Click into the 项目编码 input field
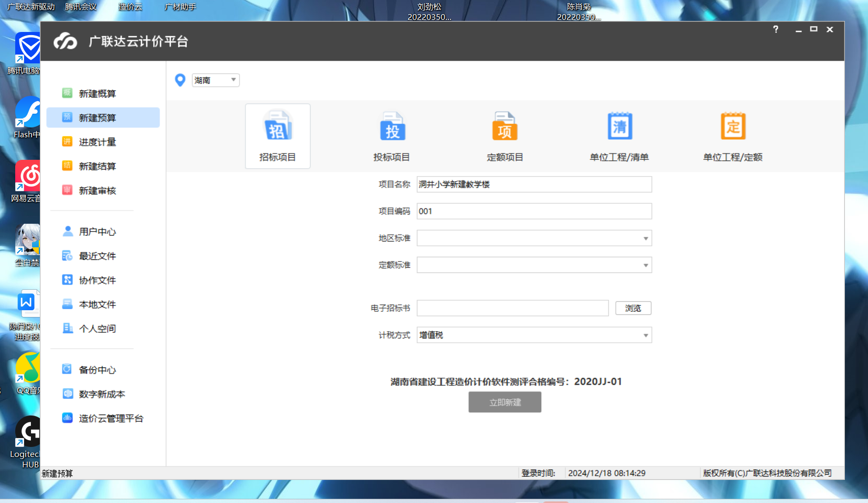Screen dimensions: 868x503 tap(534, 211)
